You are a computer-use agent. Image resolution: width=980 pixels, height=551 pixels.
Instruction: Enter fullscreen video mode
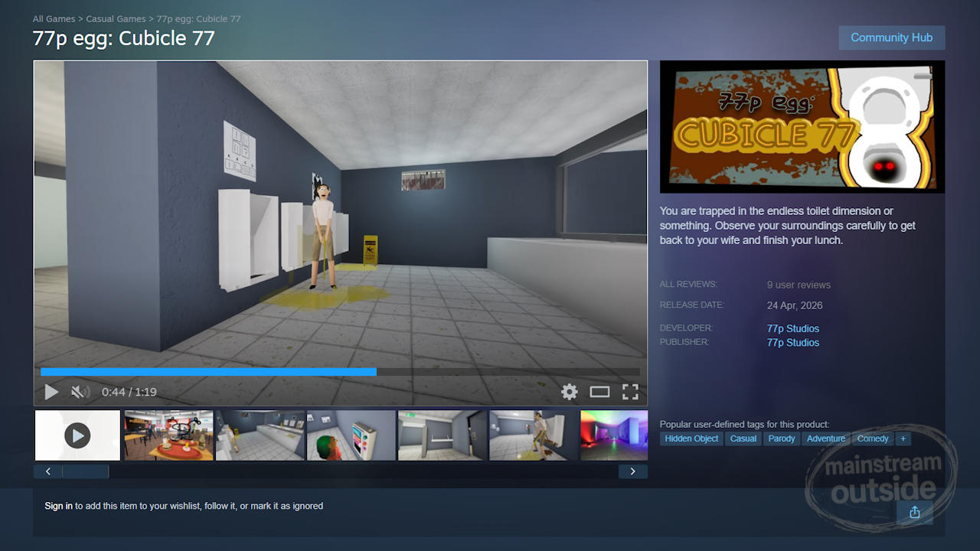[630, 392]
